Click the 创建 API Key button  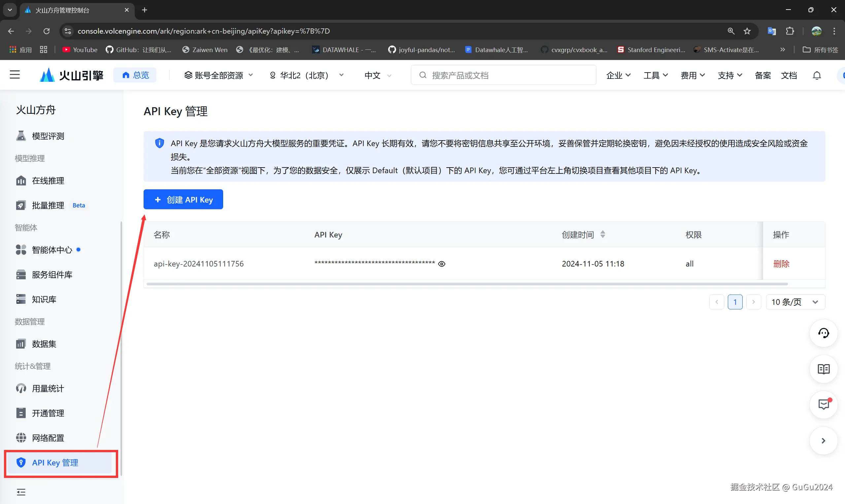183,199
